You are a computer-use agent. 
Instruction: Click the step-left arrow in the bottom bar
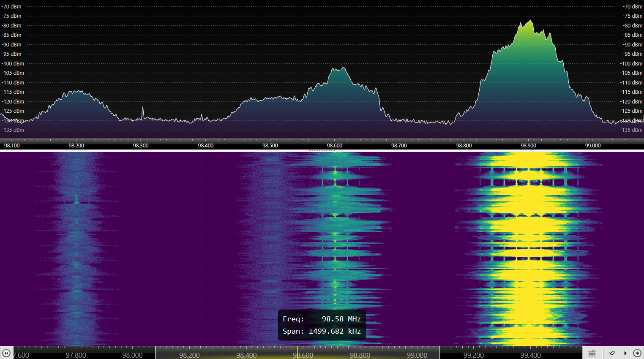(x=6, y=353)
